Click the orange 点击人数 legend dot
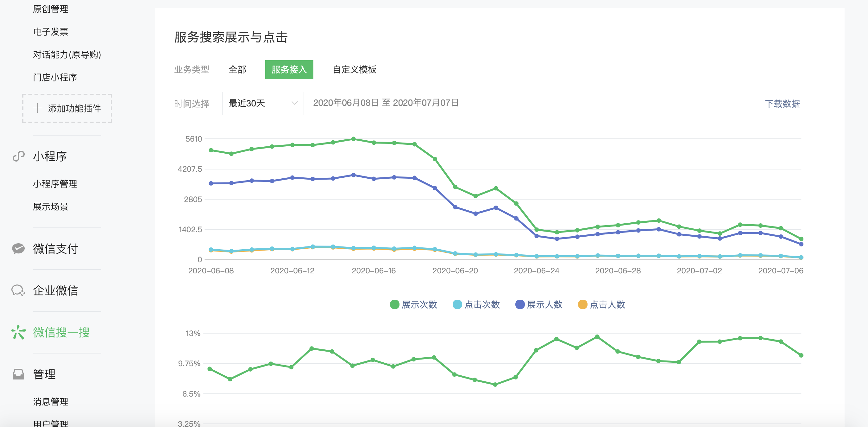Screen dimensions: 868x427 coord(582,304)
